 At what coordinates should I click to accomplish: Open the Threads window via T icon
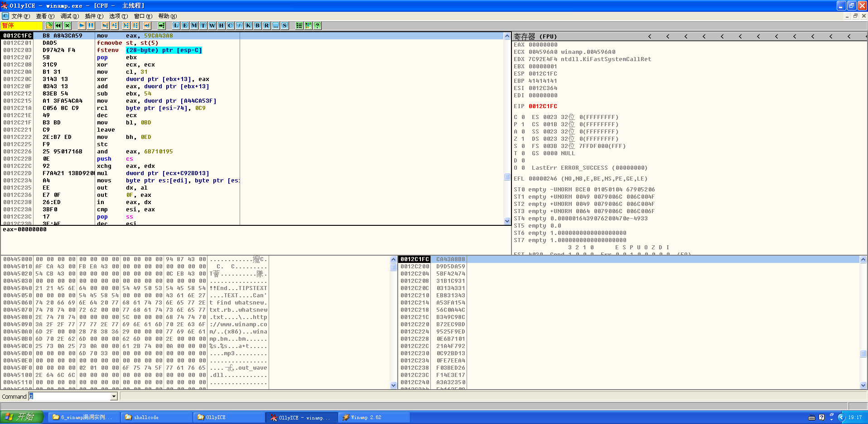click(203, 26)
